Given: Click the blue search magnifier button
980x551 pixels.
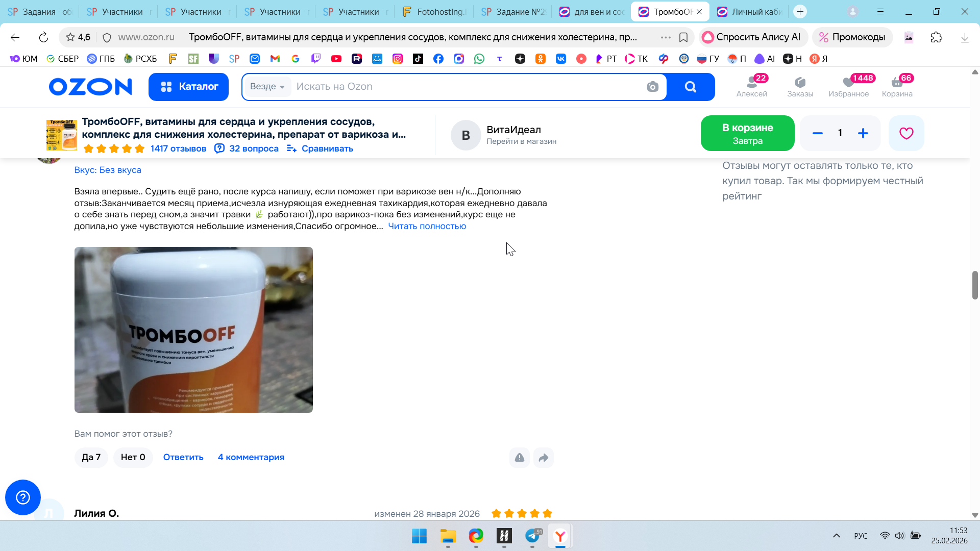Looking at the screenshot, I should click(691, 87).
